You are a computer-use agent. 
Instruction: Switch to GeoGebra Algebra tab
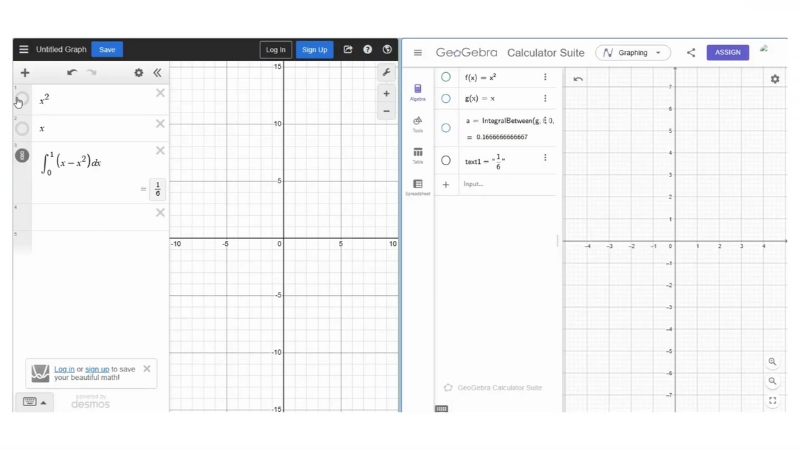point(417,92)
